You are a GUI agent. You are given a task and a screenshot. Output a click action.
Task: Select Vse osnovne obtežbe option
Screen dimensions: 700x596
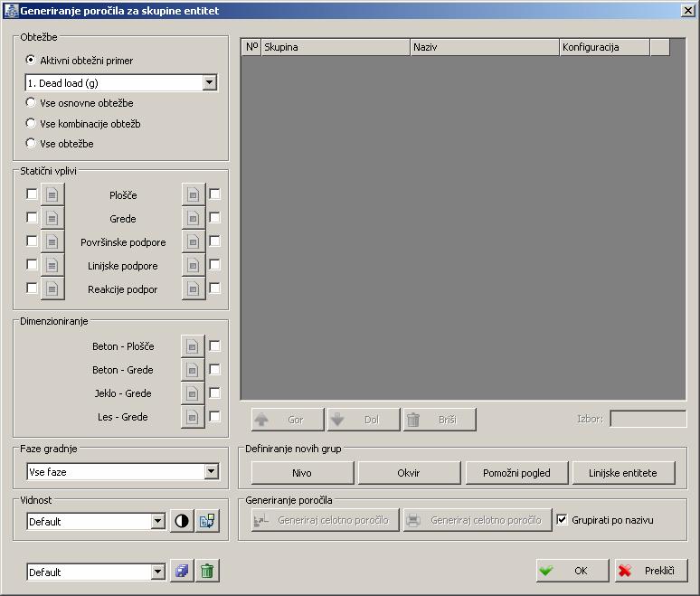point(31,103)
